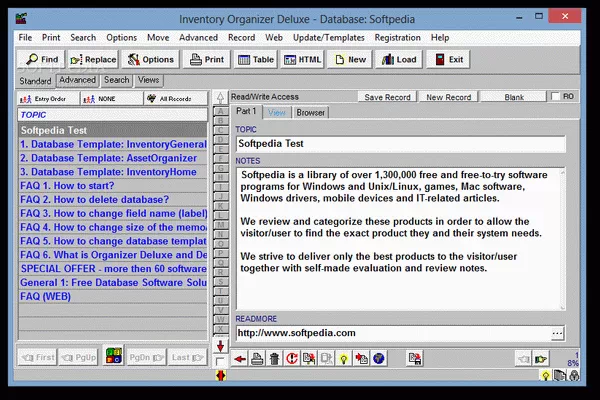Open the Entry Order sort selector
The image size is (600, 400).
click(x=48, y=99)
